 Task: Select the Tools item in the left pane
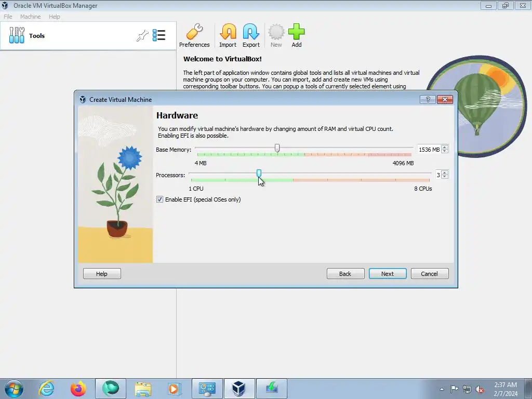88,36
